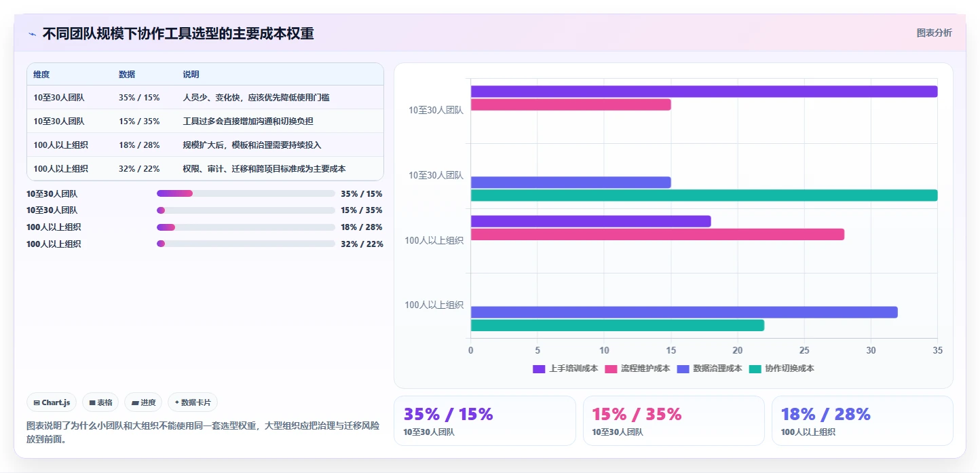Click the progress bar for row 18% / 28%
The width and height of the screenshot is (980, 473).
pos(246,227)
